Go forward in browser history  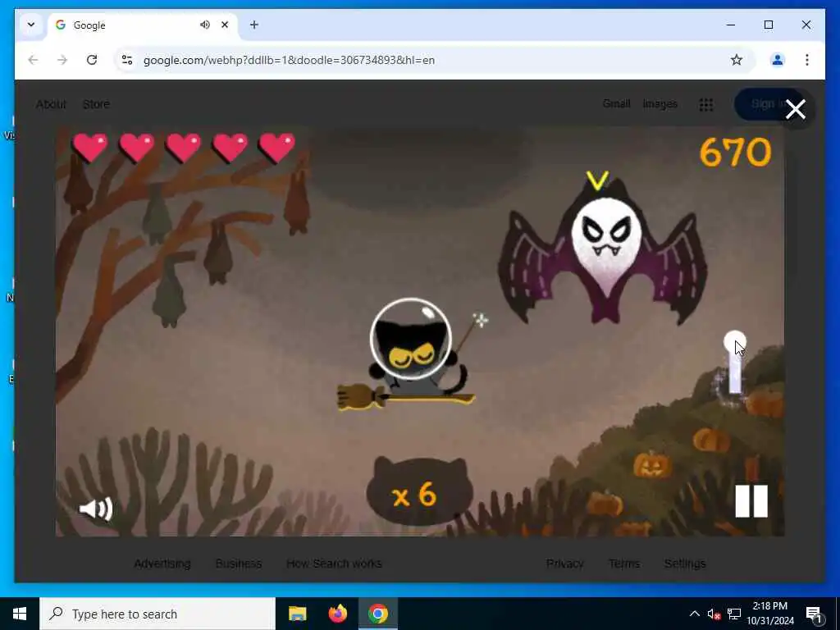[x=62, y=60]
